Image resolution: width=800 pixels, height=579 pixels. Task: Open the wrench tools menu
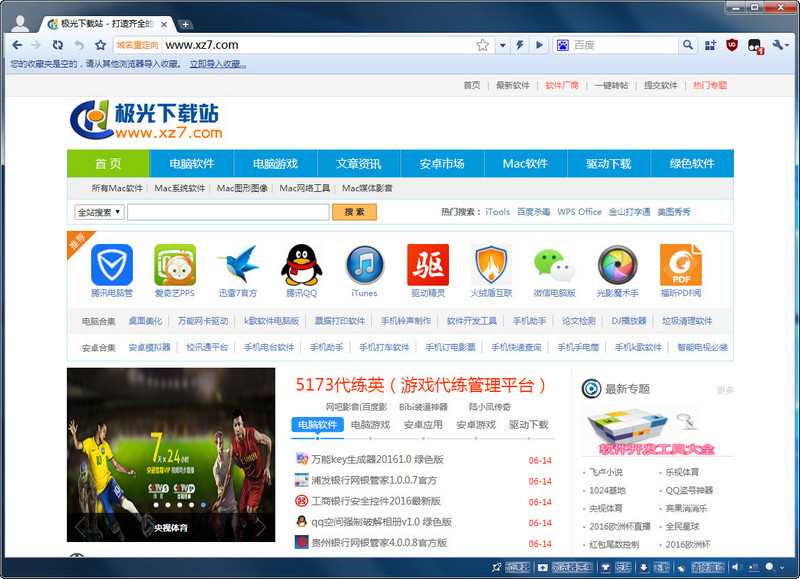(x=780, y=45)
